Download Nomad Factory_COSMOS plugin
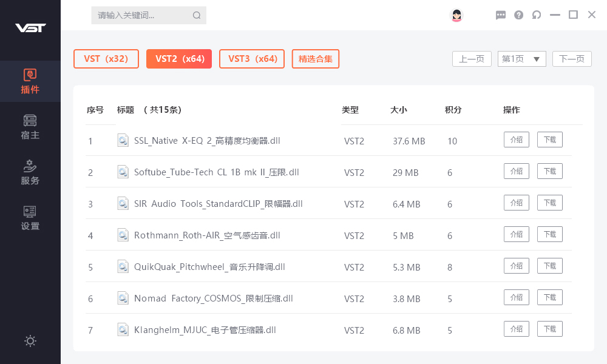Image resolution: width=607 pixels, height=364 pixels. [x=550, y=297]
